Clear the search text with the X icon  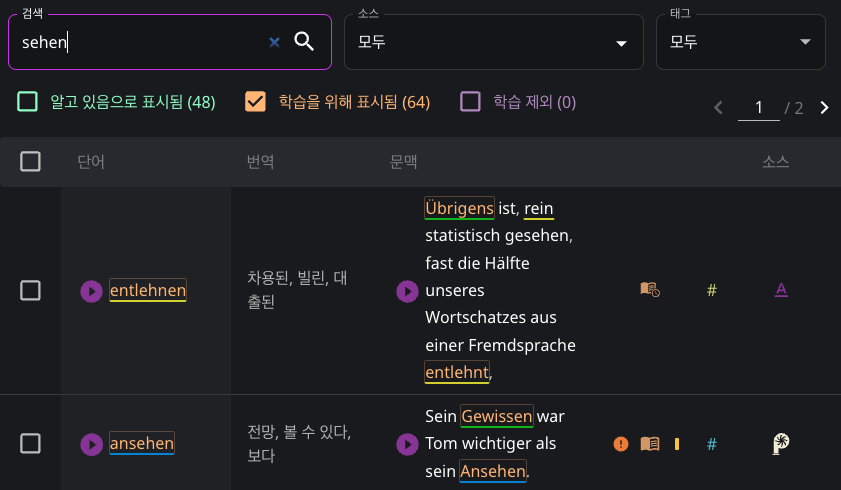click(x=274, y=42)
